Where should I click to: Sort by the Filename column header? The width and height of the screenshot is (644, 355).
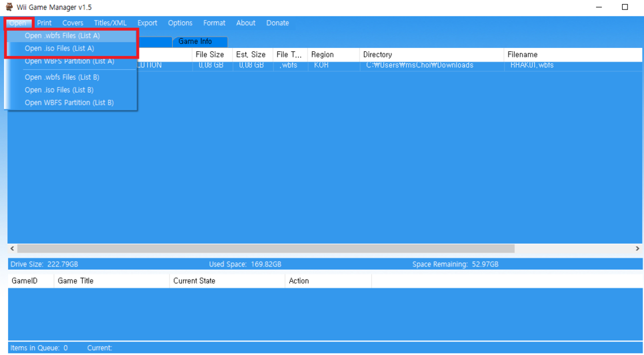pyautogui.click(x=573, y=55)
